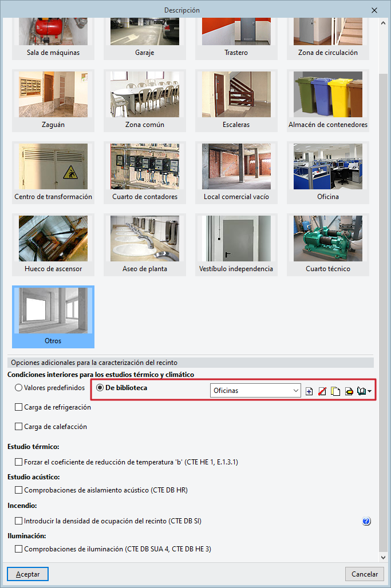The image size is (391, 588).
Task: Pick Vestíbulo independencia thumbnail
Action: coord(236,244)
